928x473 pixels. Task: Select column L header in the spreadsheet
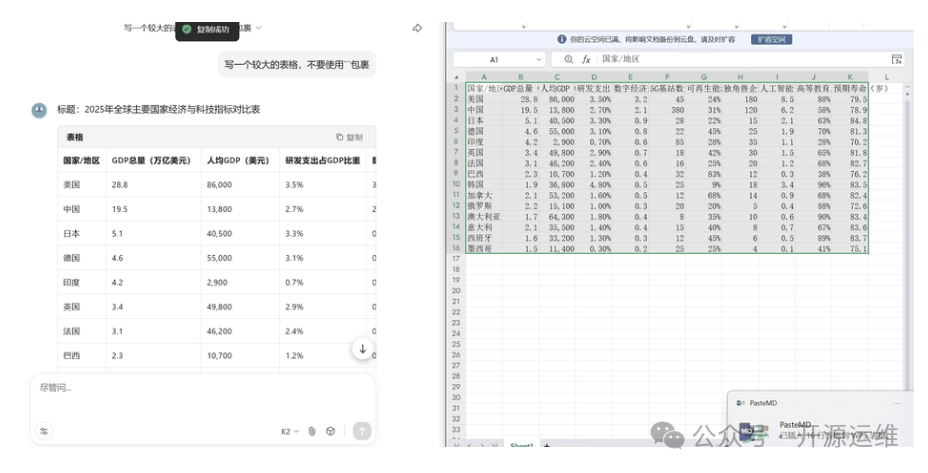tap(886, 78)
